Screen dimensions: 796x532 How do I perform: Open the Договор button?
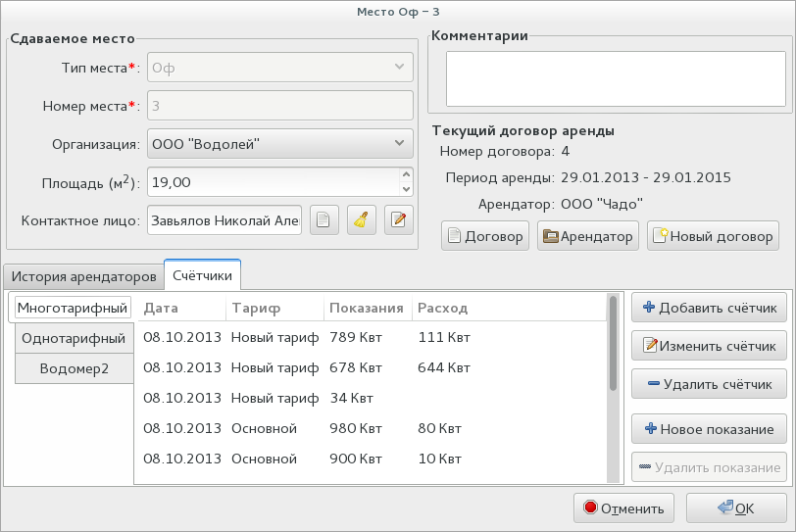point(485,236)
